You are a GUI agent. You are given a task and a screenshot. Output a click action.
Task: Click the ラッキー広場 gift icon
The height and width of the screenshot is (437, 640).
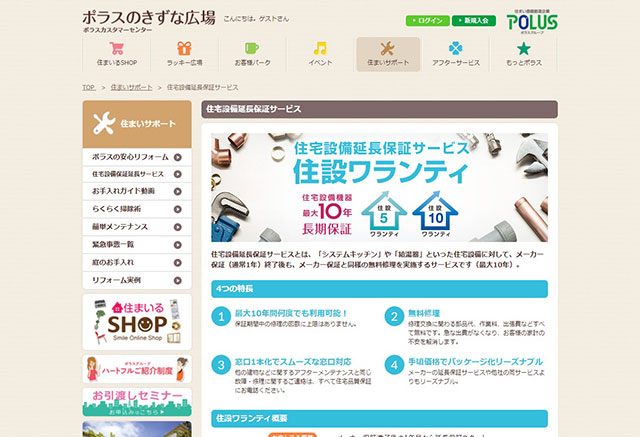pyautogui.click(x=184, y=48)
